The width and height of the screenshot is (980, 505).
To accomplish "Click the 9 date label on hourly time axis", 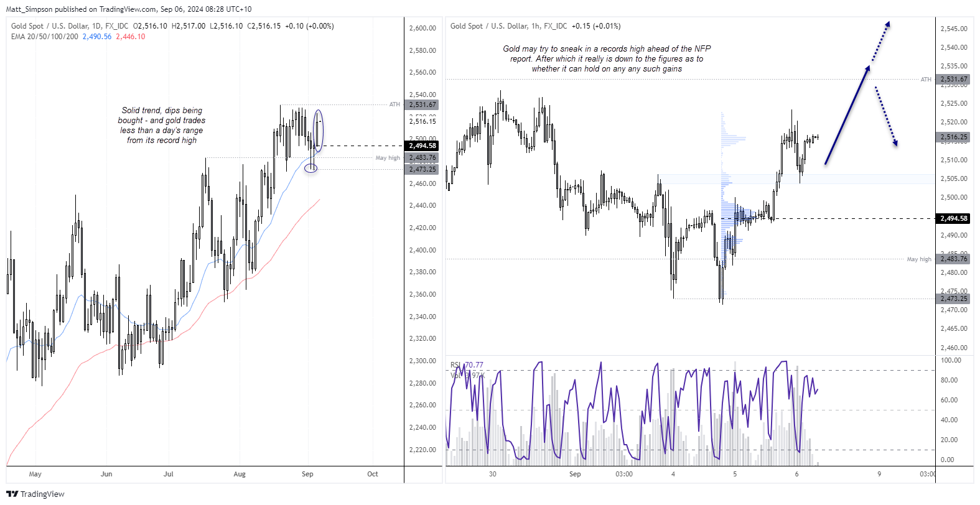I will pos(879,474).
